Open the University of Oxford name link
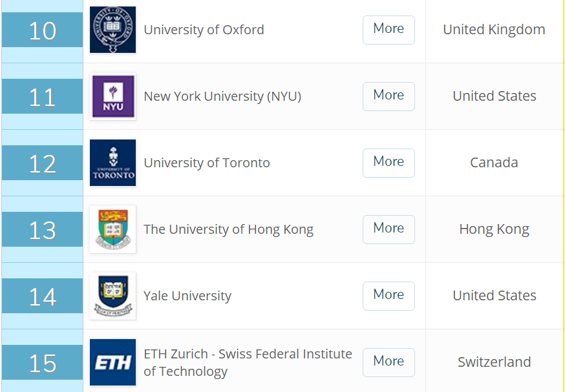565x392 pixels. click(204, 30)
